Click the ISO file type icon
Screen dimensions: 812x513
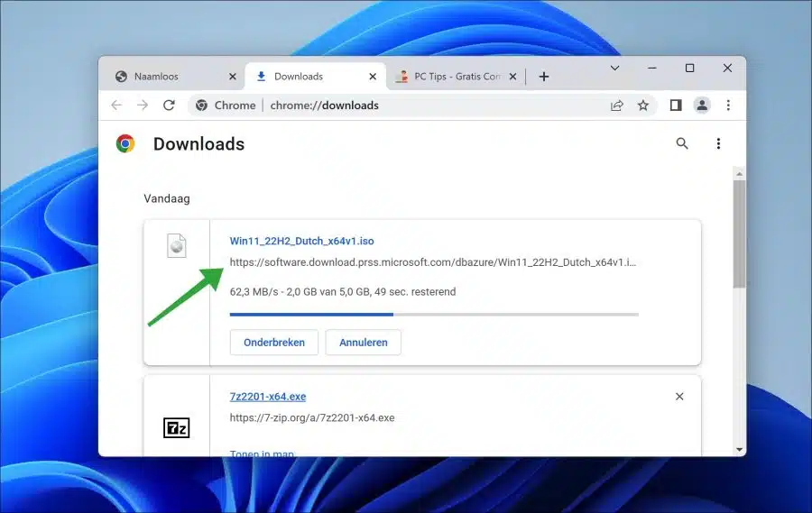177,246
